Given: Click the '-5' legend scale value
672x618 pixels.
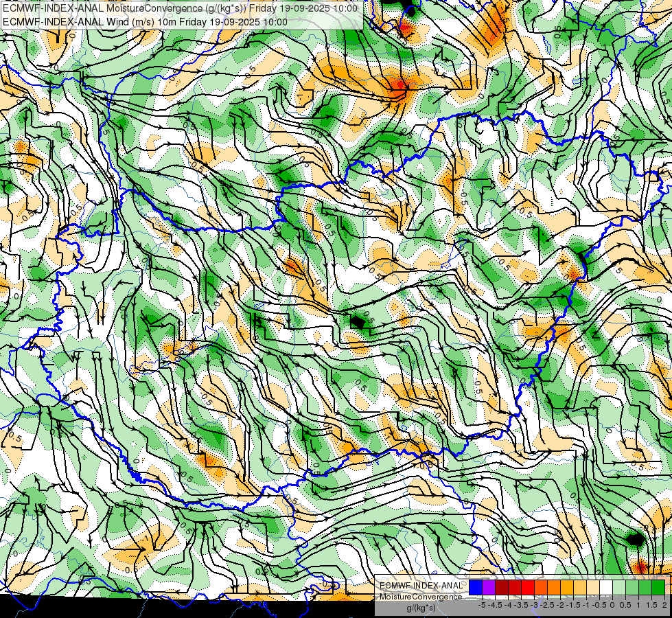Looking at the screenshot, I should click(482, 605).
